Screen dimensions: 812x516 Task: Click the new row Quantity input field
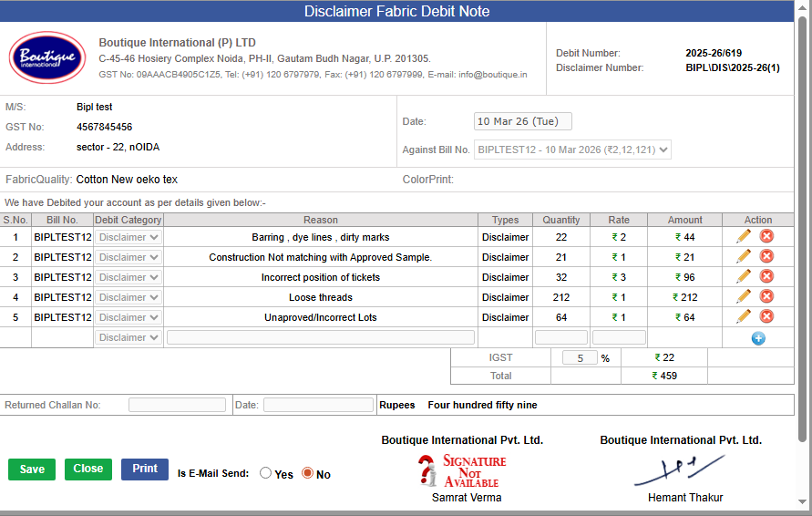click(x=560, y=338)
